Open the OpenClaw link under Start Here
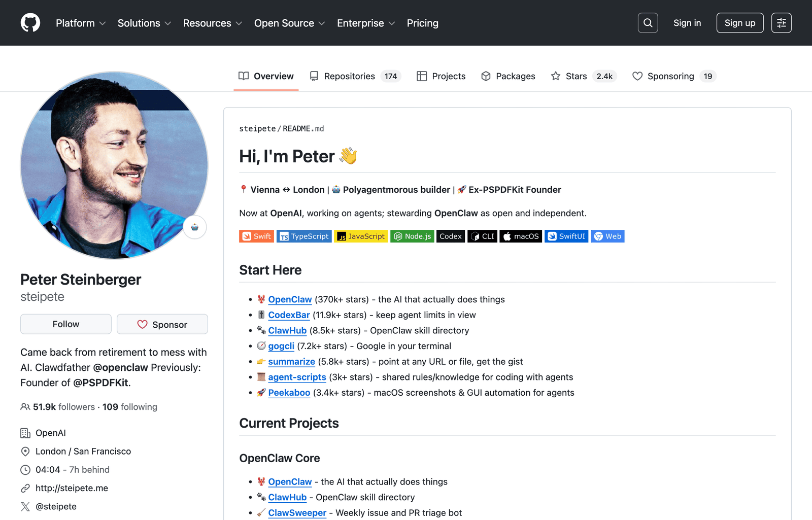Image resolution: width=812 pixels, height=520 pixels. (x=290, y=299)
